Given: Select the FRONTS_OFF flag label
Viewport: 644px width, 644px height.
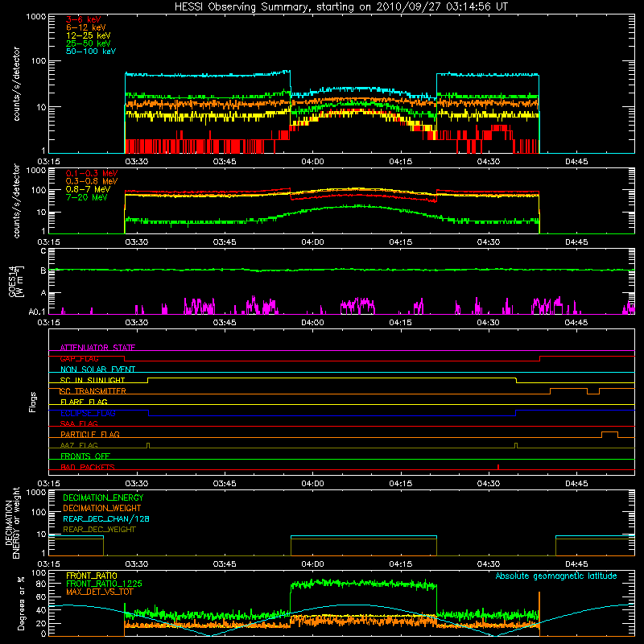Looking at the screenshot, I should tap(85, 456).
